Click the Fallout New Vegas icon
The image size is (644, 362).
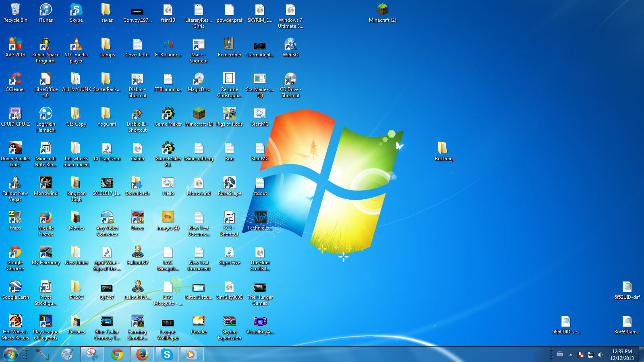coord(15,183)
